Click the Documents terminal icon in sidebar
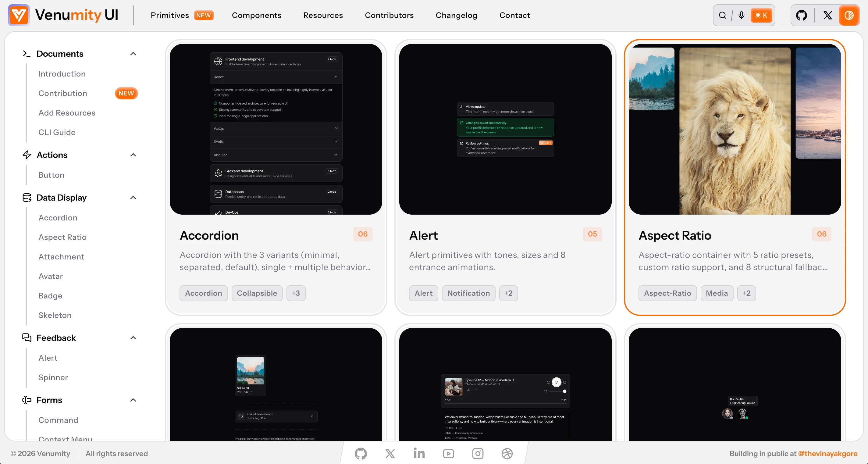The image size is (868, 464). (x=27, y=54)
